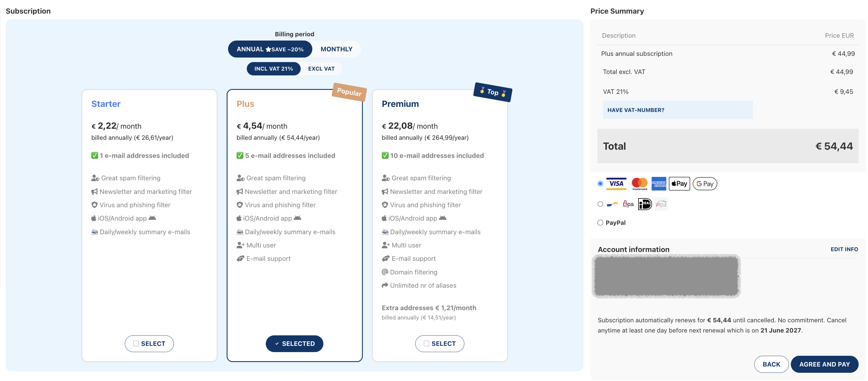The height and width of the screenshot is (381, 868).
Task: Click the Multi user icon in Premium plan
Action: click(385, 245)
